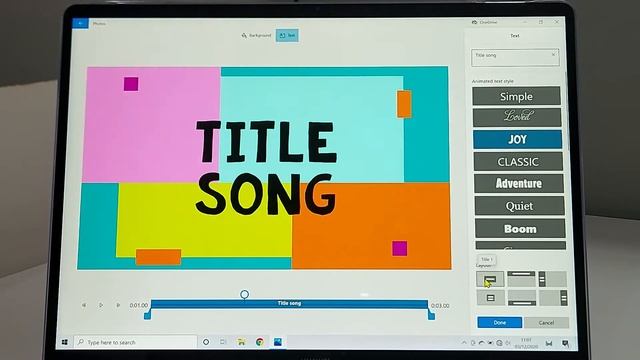The width and height of the screenshot is (640, 360).
Task: Select the JOY text style
Action: click(518, 139)
